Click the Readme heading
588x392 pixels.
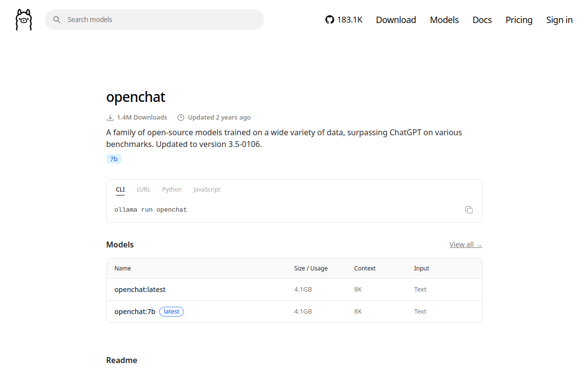pos(122,360)
